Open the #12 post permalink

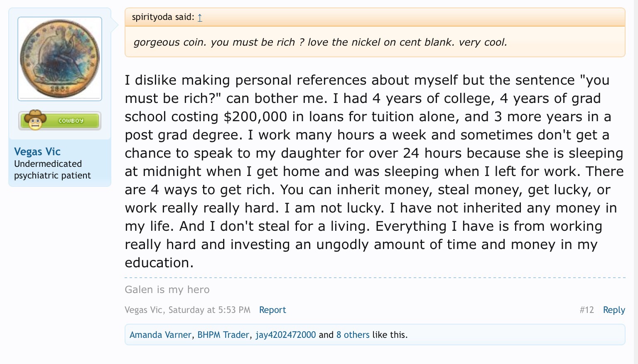pos(586,310)
